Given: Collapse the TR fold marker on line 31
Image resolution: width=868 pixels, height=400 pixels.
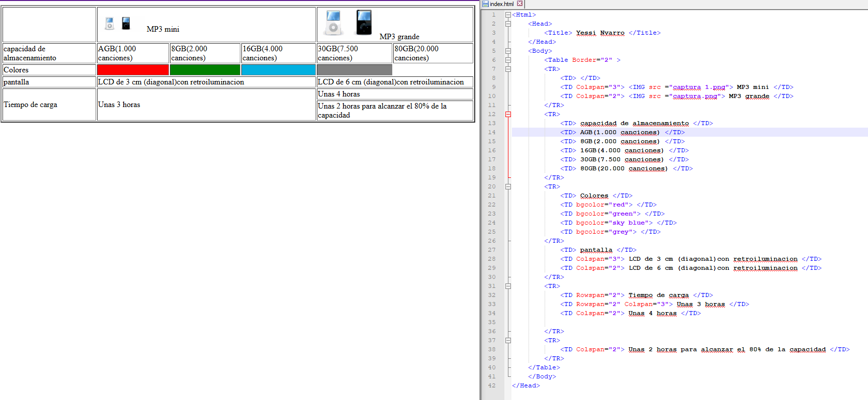Looking at the screenshot, I should point(508,286).
